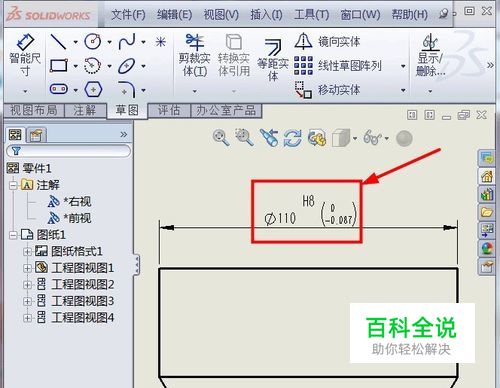This screenshot has height=388, width=500.
Task: Click Trim Entities tool
Action: [x=194, y=55]
